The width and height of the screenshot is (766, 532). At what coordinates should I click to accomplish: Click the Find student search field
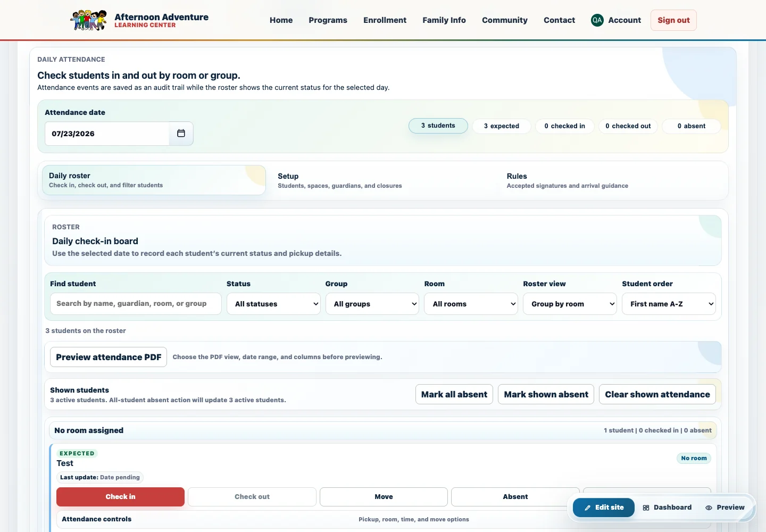[136, 304]
